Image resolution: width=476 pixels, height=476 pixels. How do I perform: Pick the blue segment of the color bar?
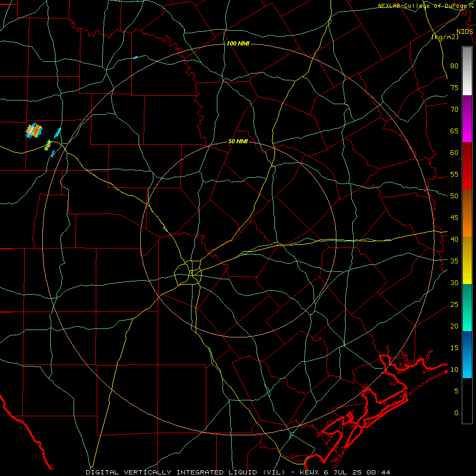click(x=467, y=354)
